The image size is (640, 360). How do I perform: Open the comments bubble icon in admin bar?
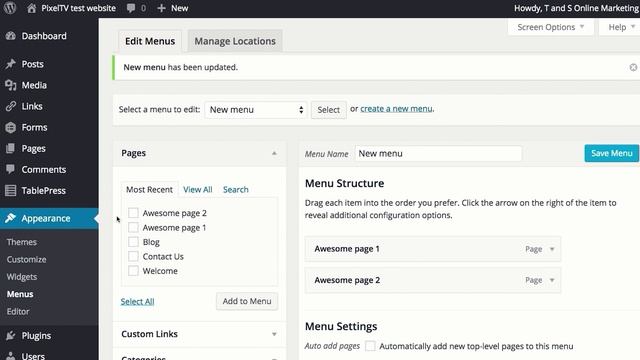(x=131, y=8)
